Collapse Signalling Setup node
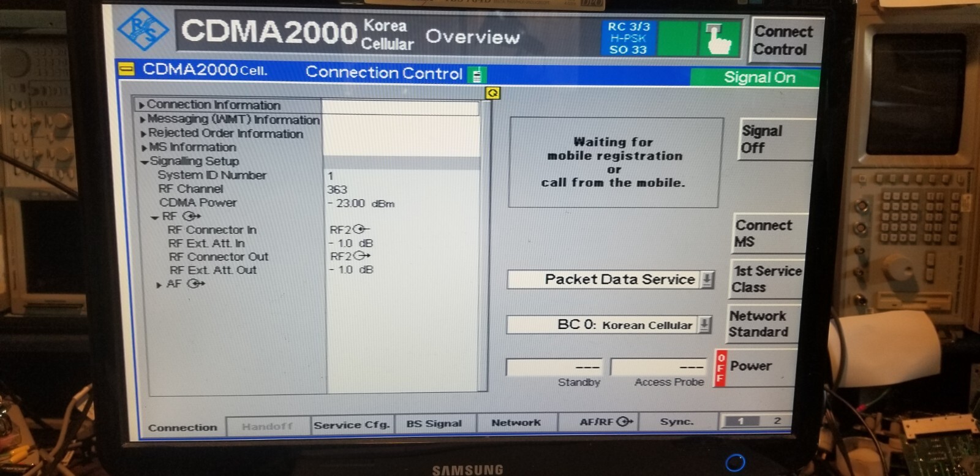The image size is (980, 476). pyautogui.click(x=145, y=162)
